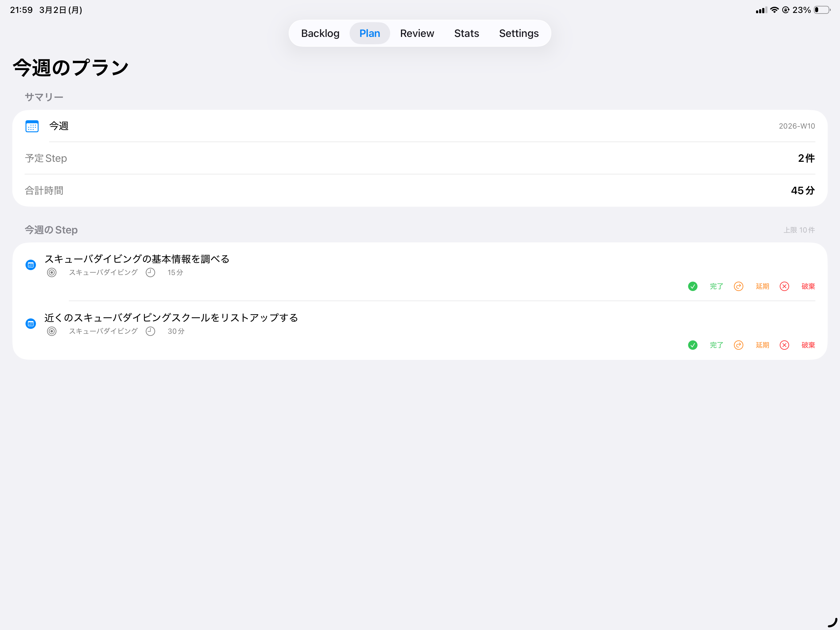The height and width of the screenshot is (630, 840).
Task: Click the 予定 Step label
Action: click(46, 158)
